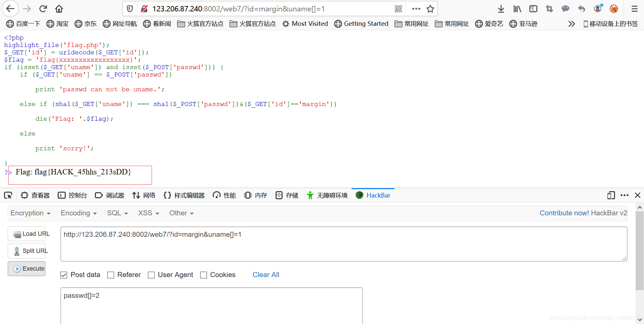
Task: Open the ad blocker extension icon
Action: click(614, 9)
